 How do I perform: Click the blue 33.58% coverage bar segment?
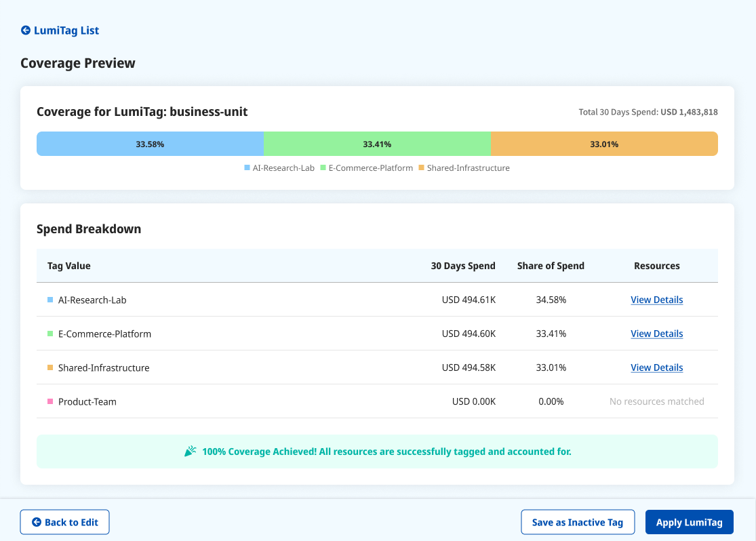pyautogui.click(x=150, y=144)
